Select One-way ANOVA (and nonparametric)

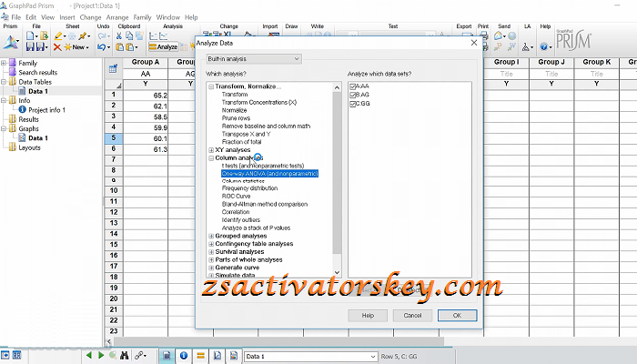pyautogui.click(x=269, y=174)
